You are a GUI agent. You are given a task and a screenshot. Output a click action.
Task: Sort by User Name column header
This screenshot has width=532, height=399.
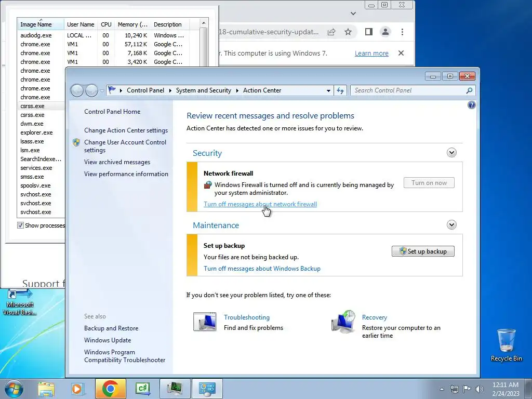point(81,24)
